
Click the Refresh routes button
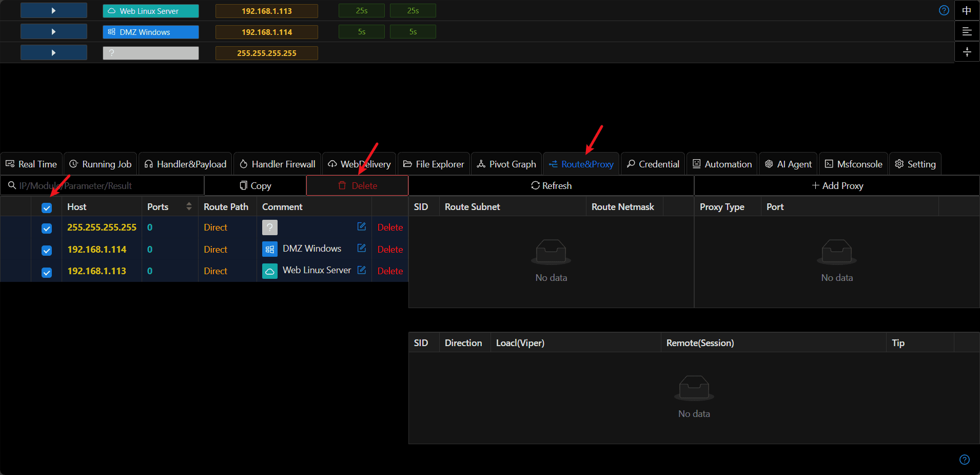click(x=551, y=185)
